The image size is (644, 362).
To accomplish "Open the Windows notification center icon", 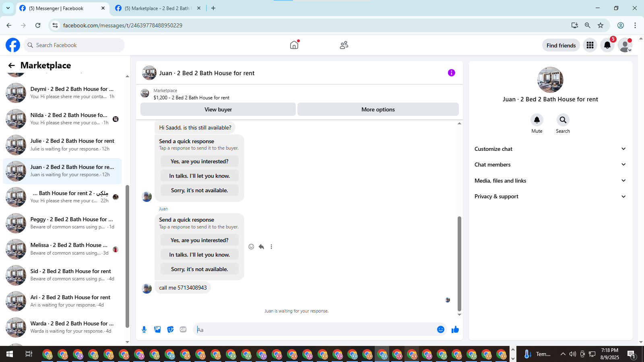I will 631,354.
